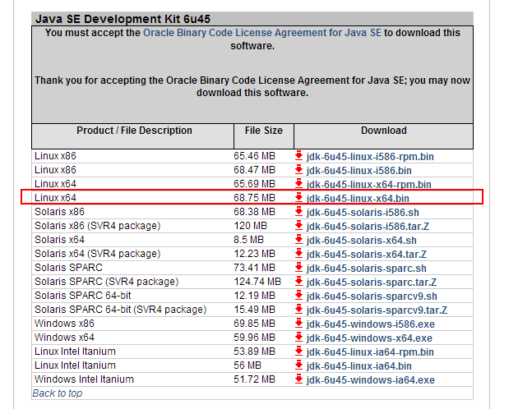The image size is (532, 409).
Task: Click download arrow icon for jdk-6u45-linux-x64.bin
Action: [x=298, y=198]
